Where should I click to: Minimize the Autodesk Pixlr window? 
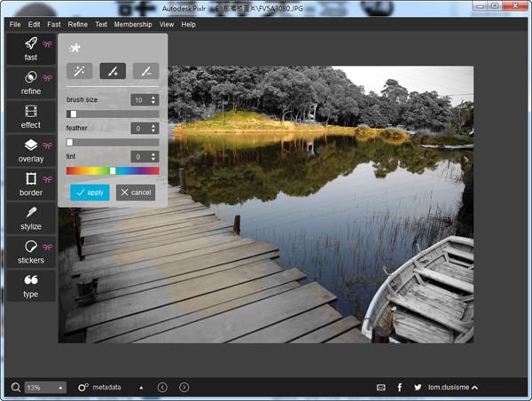click(x=480, y=5)
